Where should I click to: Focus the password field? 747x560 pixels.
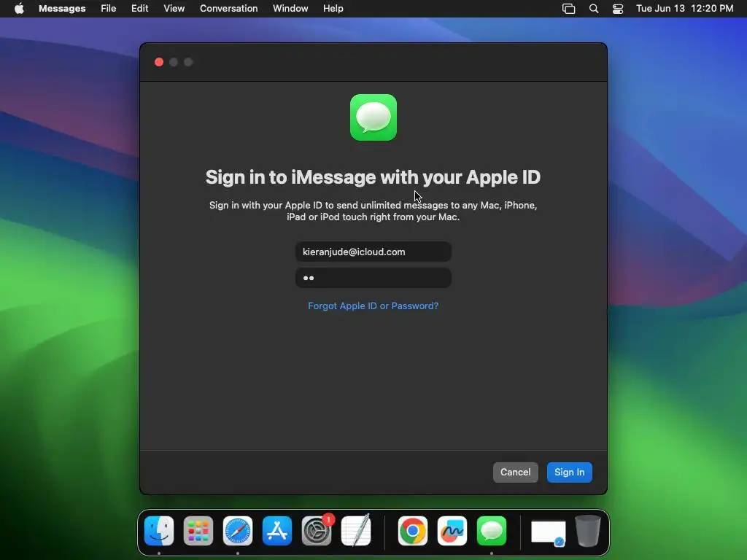coord(373,278)
